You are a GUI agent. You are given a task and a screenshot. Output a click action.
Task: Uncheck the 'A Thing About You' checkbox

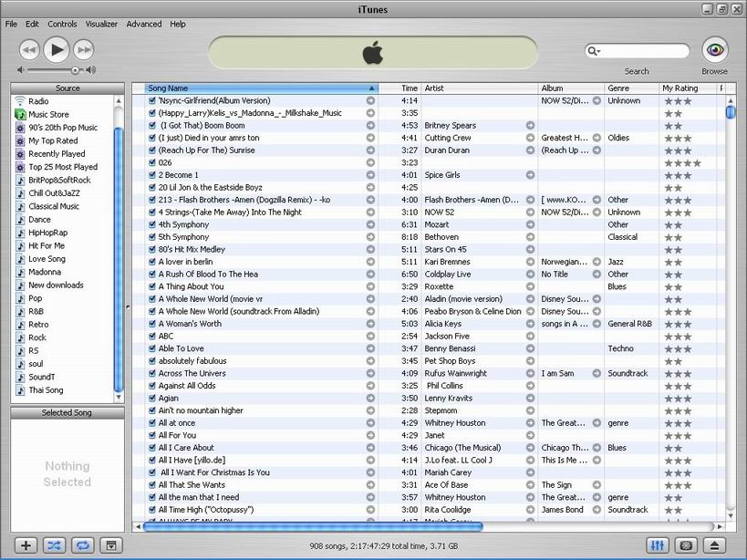(x=152, y=286)
